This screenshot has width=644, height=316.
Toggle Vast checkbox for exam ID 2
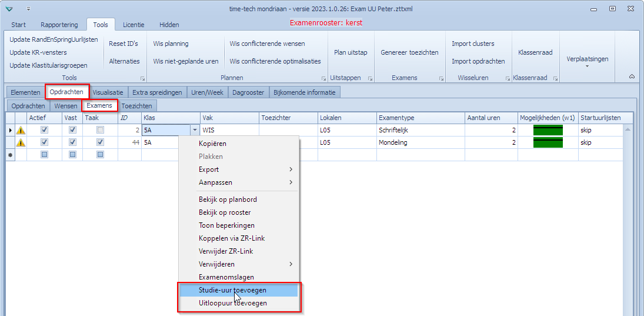click(72, 130)
